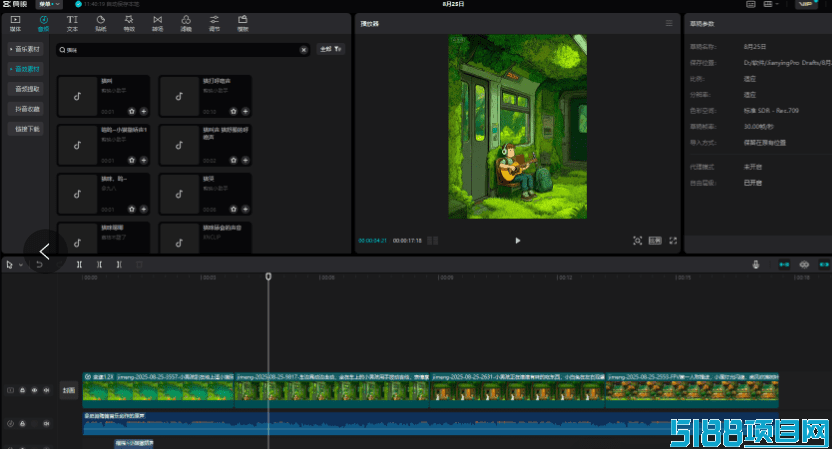Screen dimensions: 832x449
Task: Preview the first sound effect thumbnail
Action: click(x=77, y=96)
